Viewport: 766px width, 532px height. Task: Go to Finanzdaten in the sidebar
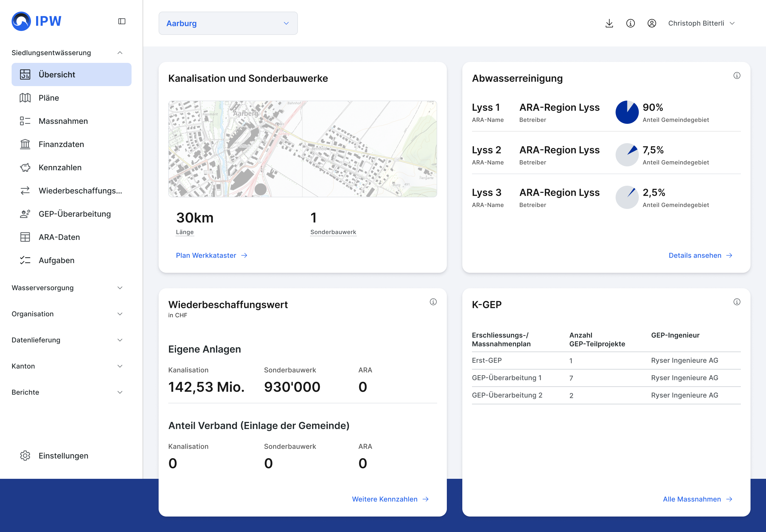pyautogui.click(x=61, y=144)
